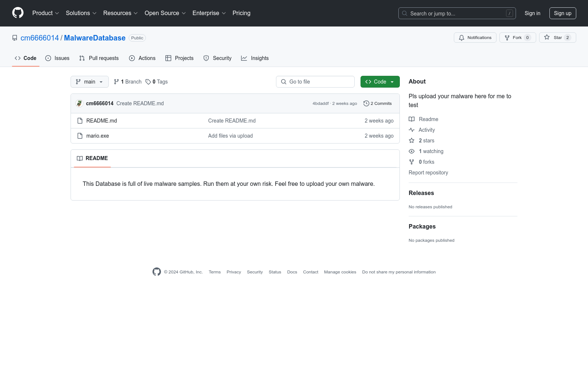The width and height of the screenshot is (588, 368).
Task: Open the MalwareDatabase repository link
Action: click(95, 38)
